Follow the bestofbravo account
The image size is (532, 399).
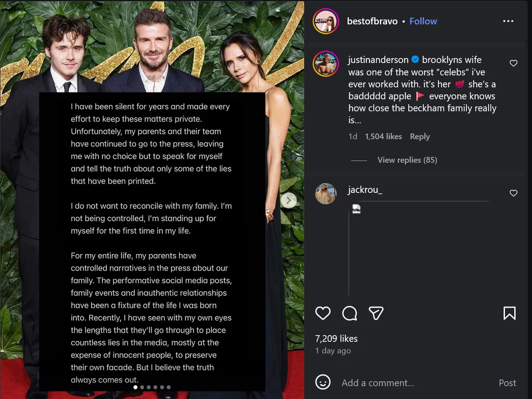coord(423,21)
